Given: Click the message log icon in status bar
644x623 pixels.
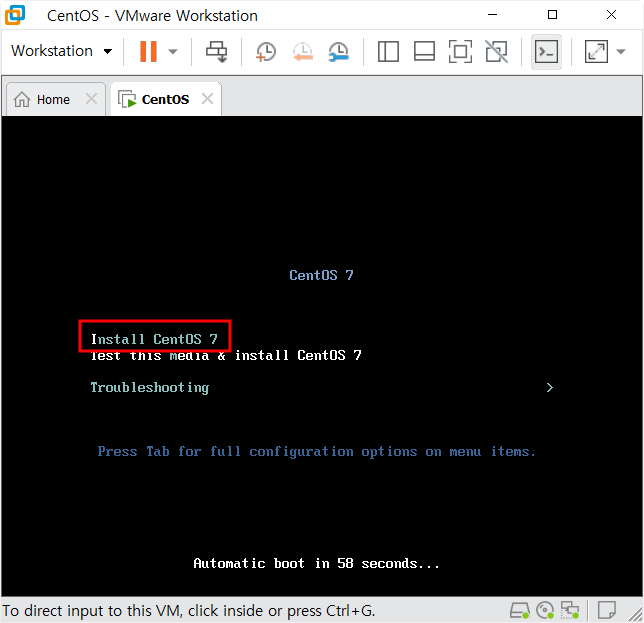Looking at the screenshot, I should pyautogui.click(x=607, y=610).
